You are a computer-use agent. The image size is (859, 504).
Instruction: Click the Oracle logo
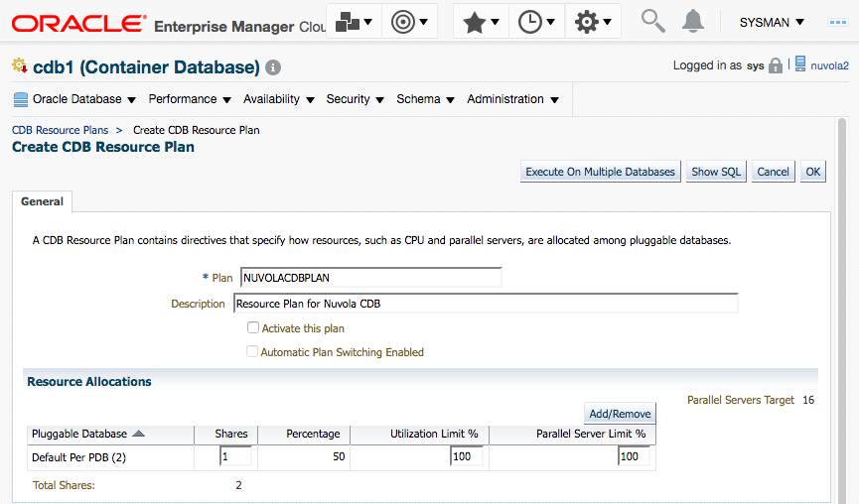78,24
